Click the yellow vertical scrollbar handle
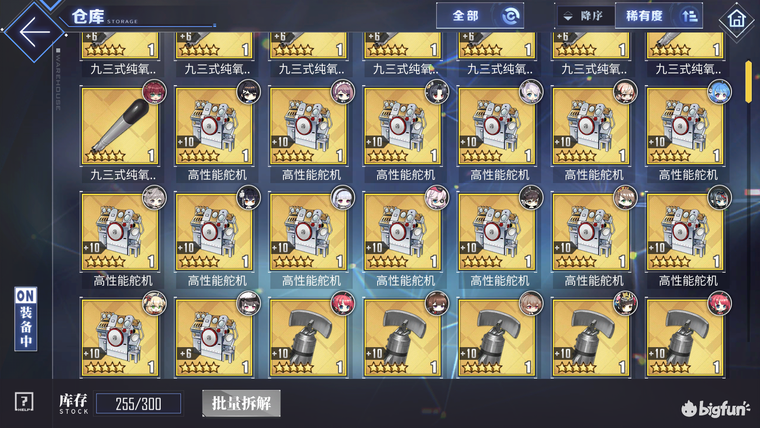The width and height of the screenshot is (760, 428). (x=748, y=81)
